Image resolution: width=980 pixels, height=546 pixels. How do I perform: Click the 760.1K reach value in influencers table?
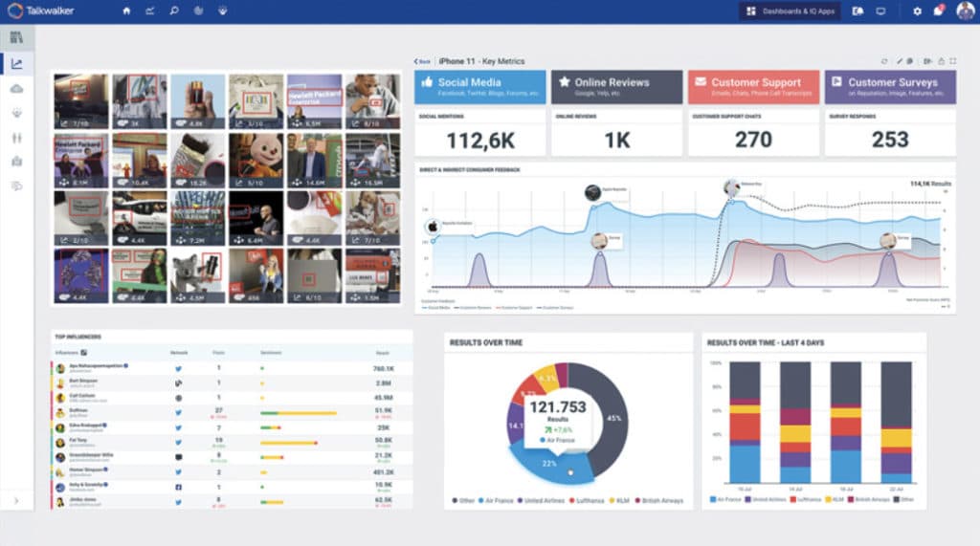[383, 368]
